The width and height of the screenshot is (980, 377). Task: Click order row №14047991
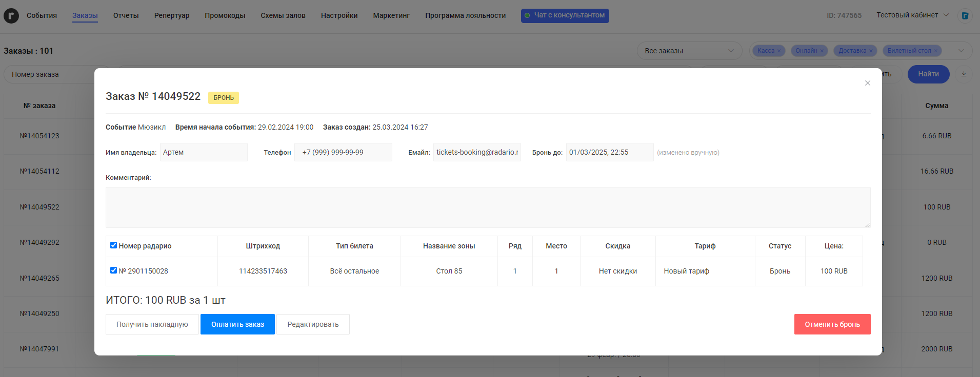pos(39,349)
